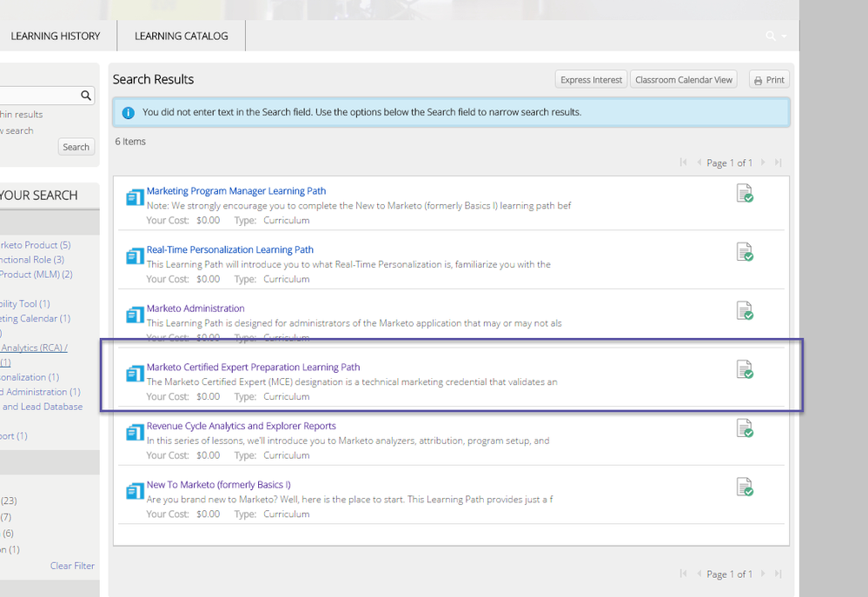Expand the dropdown arrow beside the top search icon
Image resolution: width=868 pixels, height=597 pixels.
784,36
